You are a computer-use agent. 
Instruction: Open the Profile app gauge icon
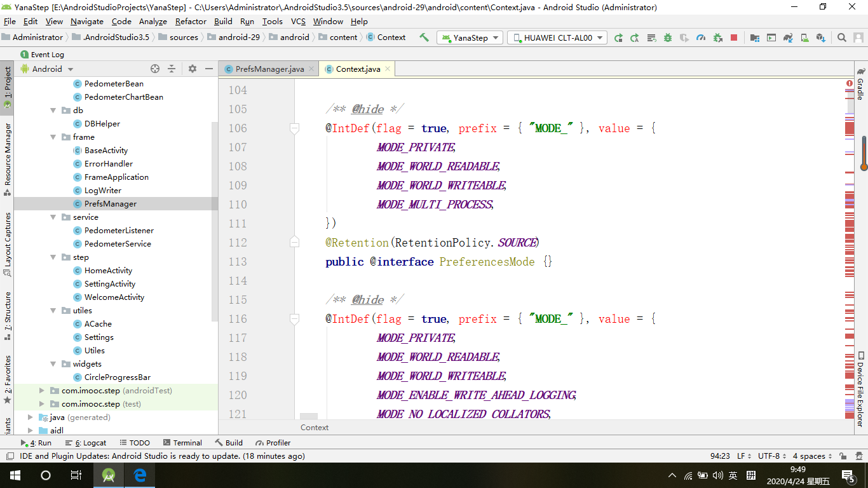[x=701, y=37]
